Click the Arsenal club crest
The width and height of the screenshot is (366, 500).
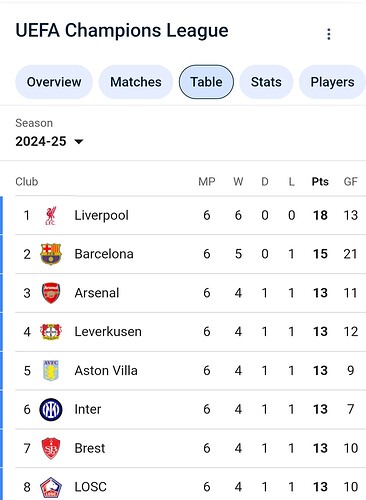point(51,293)
